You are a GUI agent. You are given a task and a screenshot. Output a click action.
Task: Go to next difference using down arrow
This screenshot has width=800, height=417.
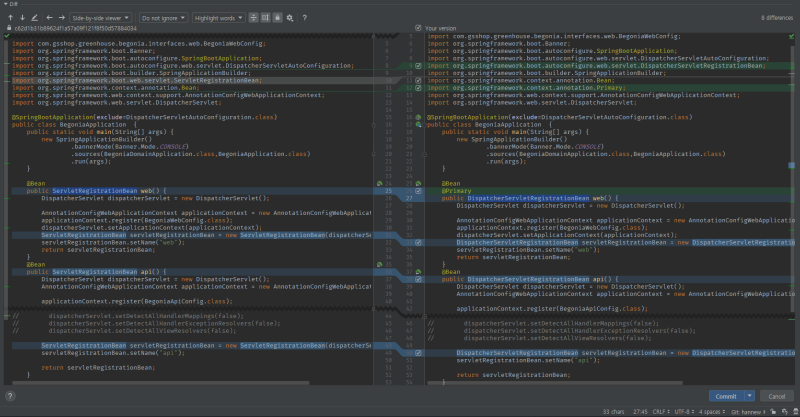pos(22,18)
